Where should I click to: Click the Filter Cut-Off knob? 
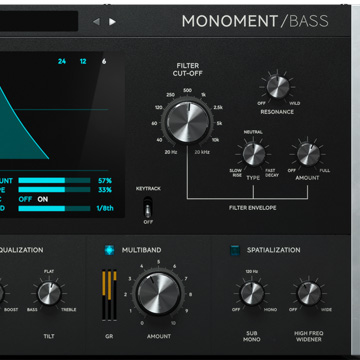(x=188, y=122)
